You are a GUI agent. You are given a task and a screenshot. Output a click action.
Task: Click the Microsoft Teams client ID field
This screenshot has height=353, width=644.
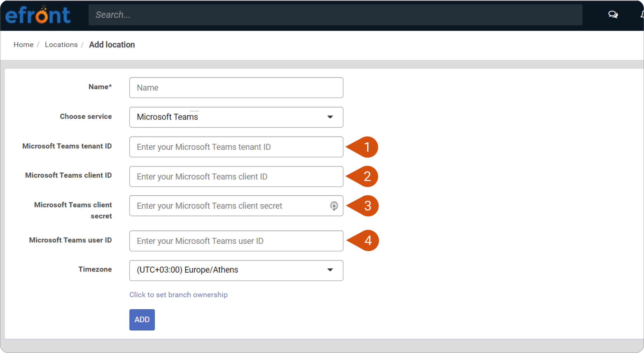point(236,176)
